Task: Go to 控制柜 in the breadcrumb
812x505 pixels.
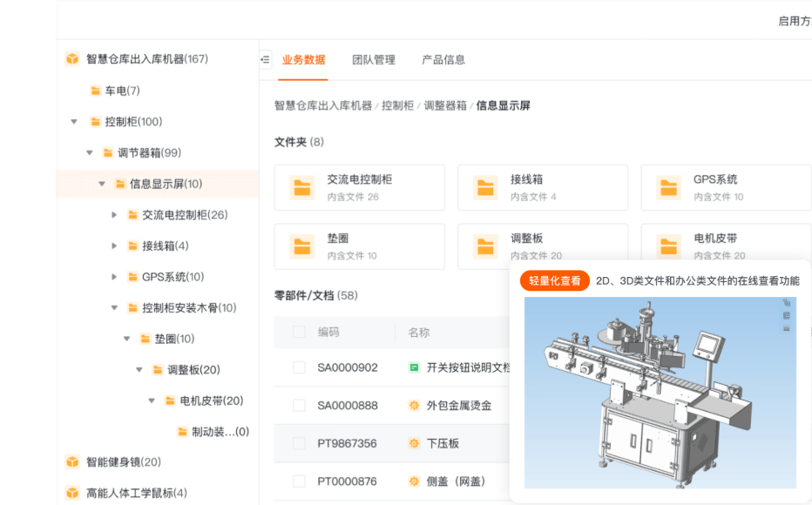Action: pos(397,105)
